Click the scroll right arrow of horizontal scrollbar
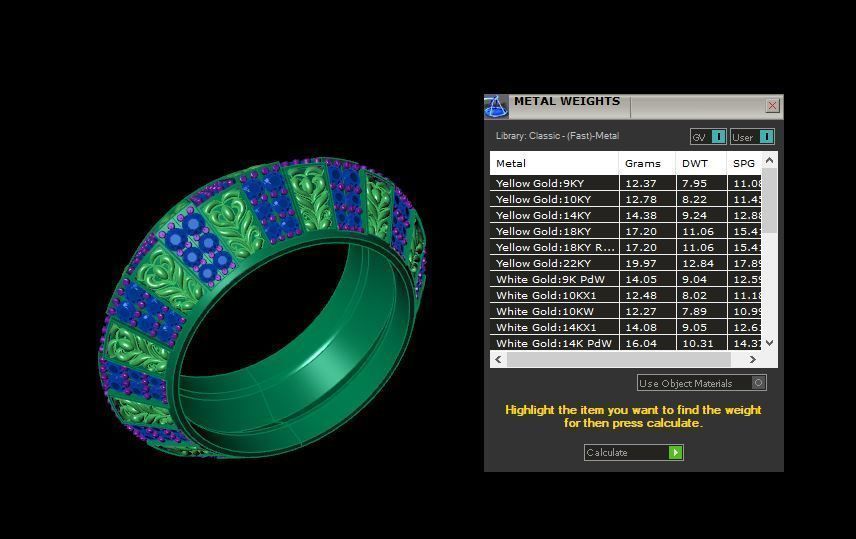856x539 pixels. 753,359
